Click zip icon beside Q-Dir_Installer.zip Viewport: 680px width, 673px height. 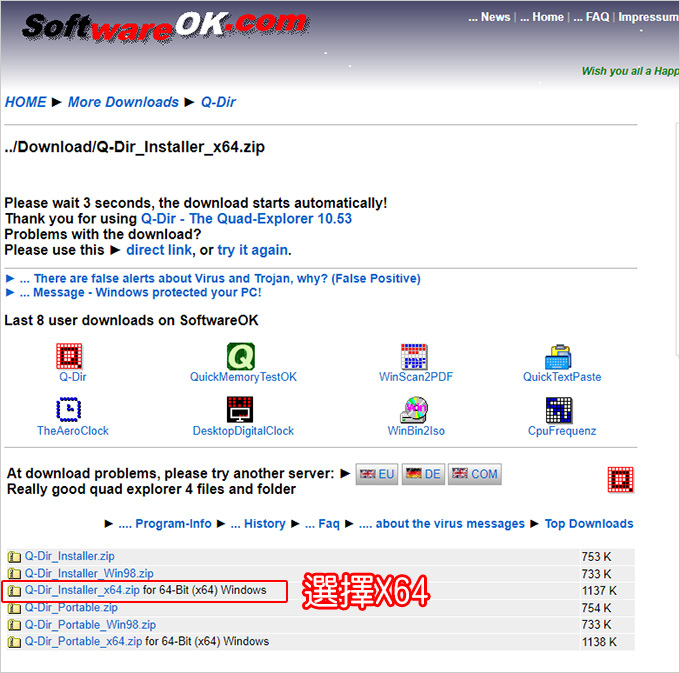click(14, 556)
